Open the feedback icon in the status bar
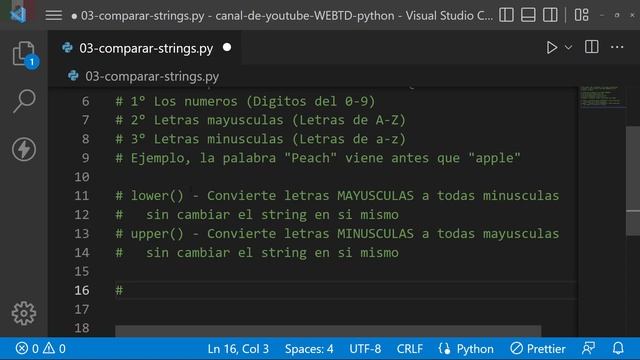 pyautogui.click(x=588, y=349)
